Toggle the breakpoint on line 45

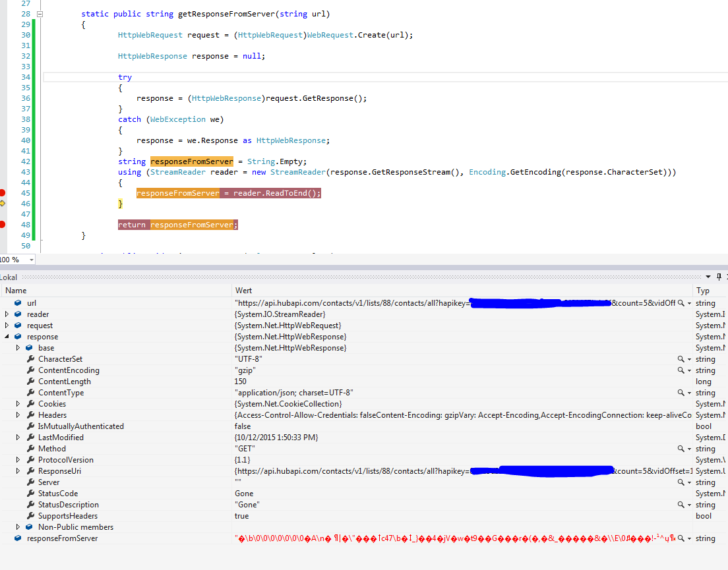2,193
